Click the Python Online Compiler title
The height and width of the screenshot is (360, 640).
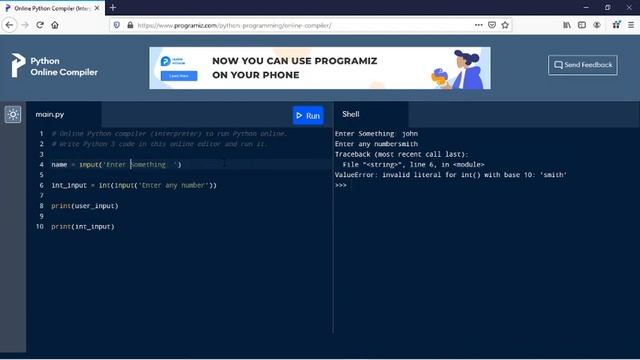[64, 67]
